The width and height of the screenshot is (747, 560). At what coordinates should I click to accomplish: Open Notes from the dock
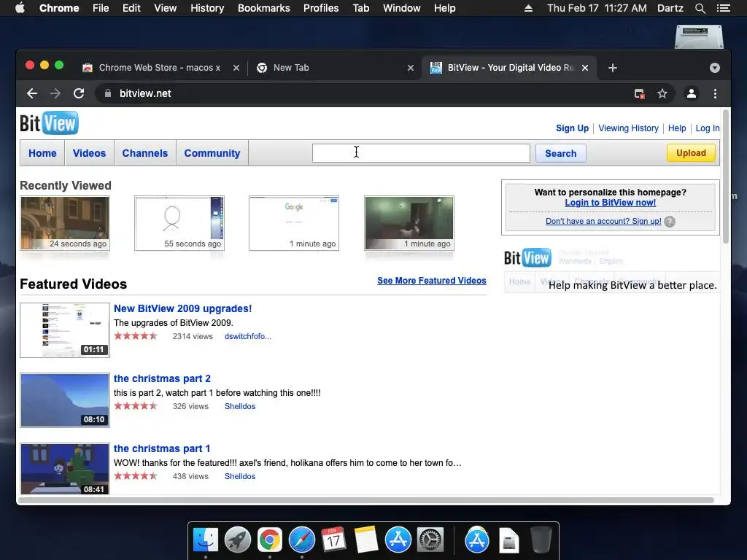pyautogui.click(x=366, y=540)
